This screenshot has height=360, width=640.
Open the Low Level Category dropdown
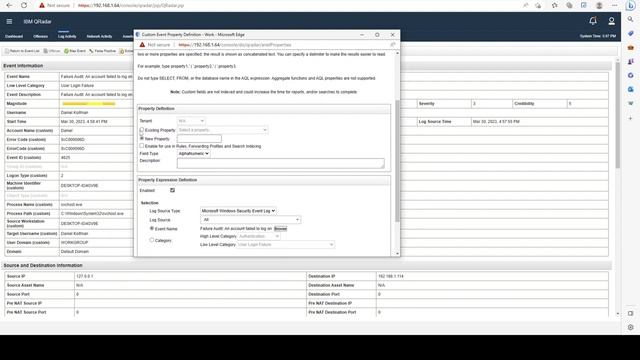click(286, 244)
